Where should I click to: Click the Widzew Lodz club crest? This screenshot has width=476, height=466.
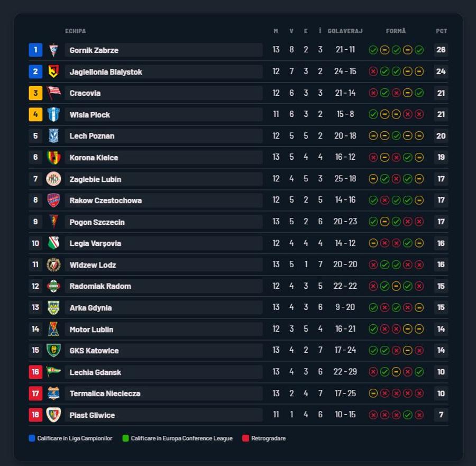pos(54,264)
